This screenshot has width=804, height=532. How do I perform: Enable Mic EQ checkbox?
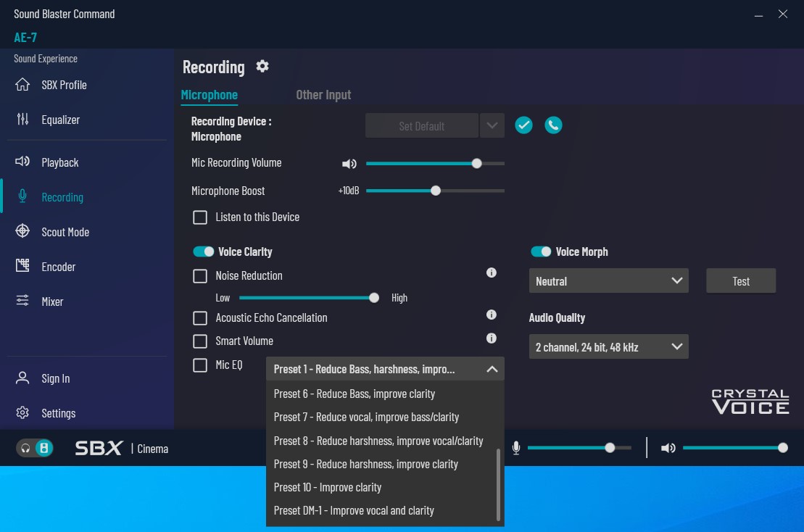[200, 365]
